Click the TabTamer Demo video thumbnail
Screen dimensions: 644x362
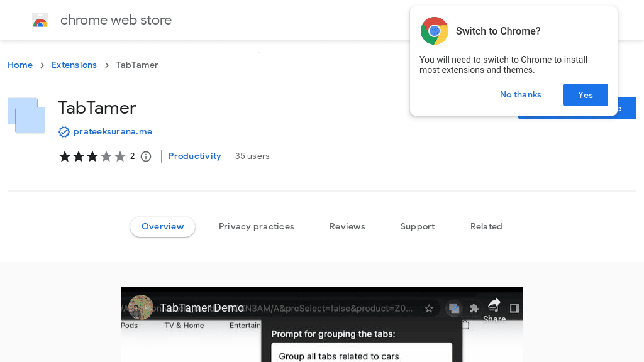point(321,324)
